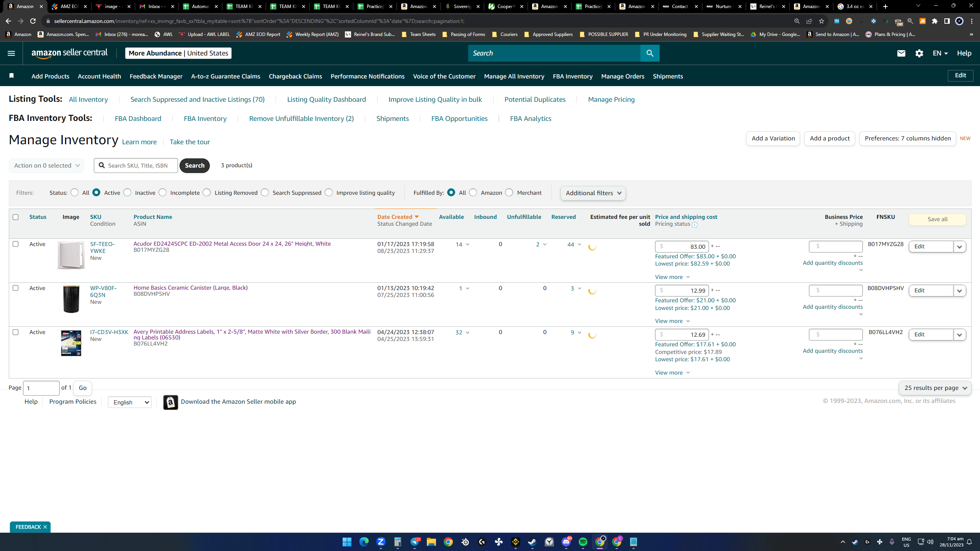
Task: Open the Windows Start menu
Action: point(347,542)
